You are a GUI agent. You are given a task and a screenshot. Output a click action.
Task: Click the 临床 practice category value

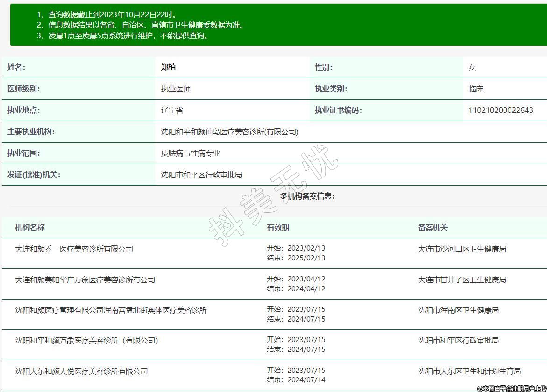[476, 89]
